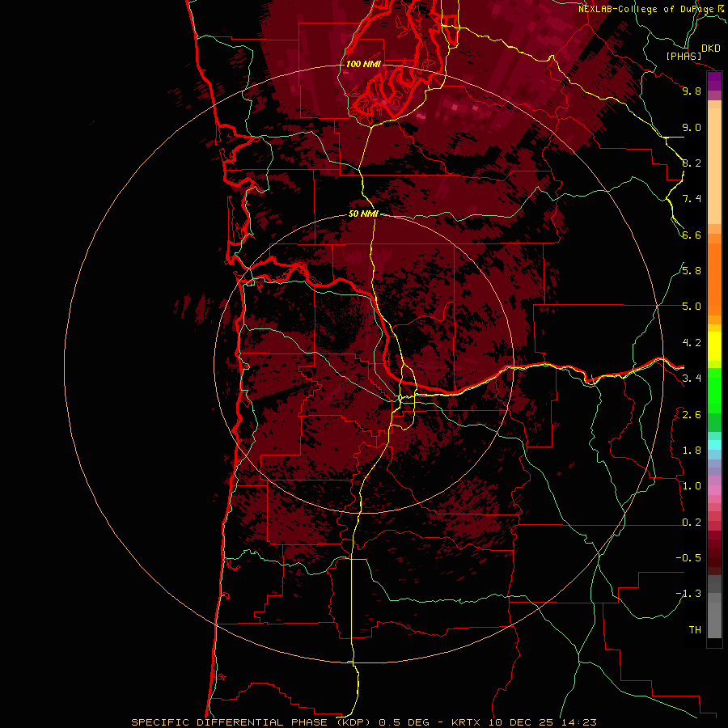Click the TH label on the scale
The height and width of the screenshot is (728, 728).
pos(695,630)
